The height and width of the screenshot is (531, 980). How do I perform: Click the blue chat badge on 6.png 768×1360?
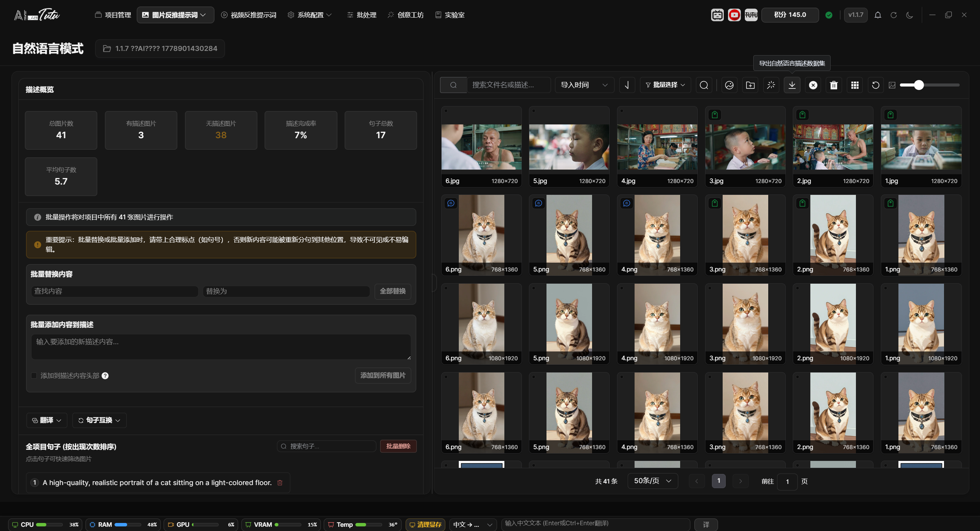[451, 203]
